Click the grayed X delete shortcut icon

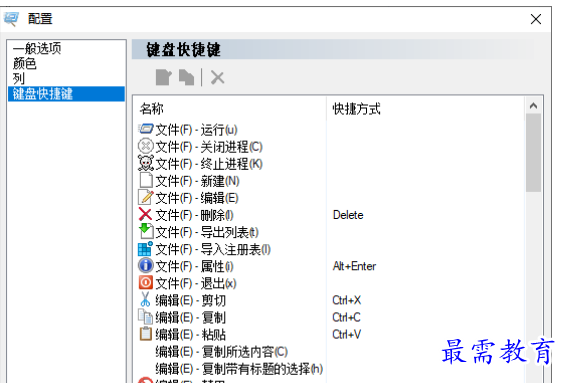(218, 77)
